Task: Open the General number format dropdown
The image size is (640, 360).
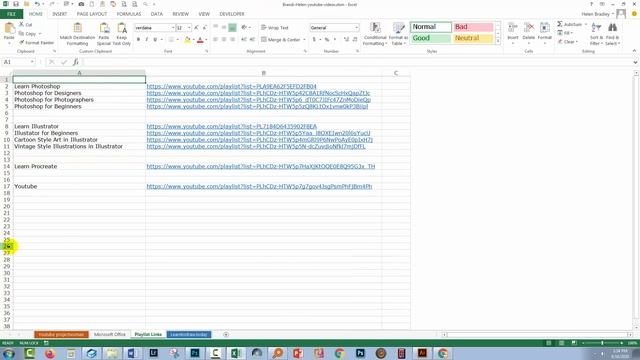Action: tap(356, 28)
